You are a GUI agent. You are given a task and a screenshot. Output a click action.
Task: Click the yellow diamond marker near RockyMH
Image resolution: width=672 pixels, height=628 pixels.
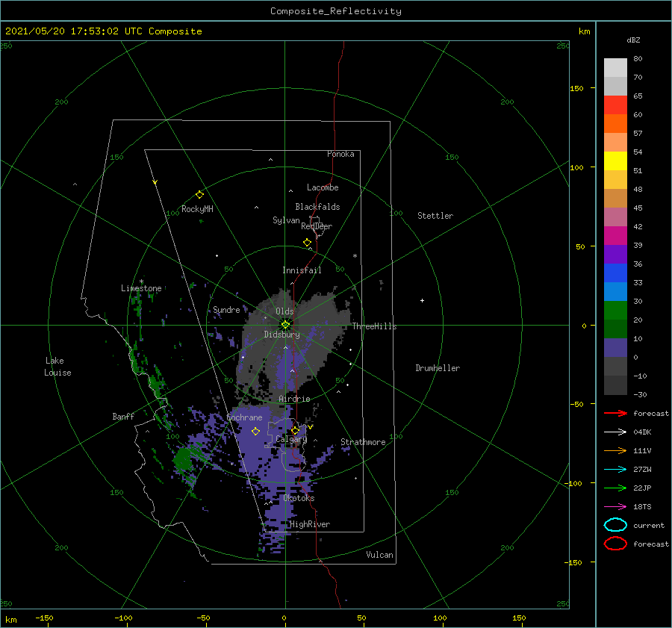click(x=199, y=195)
